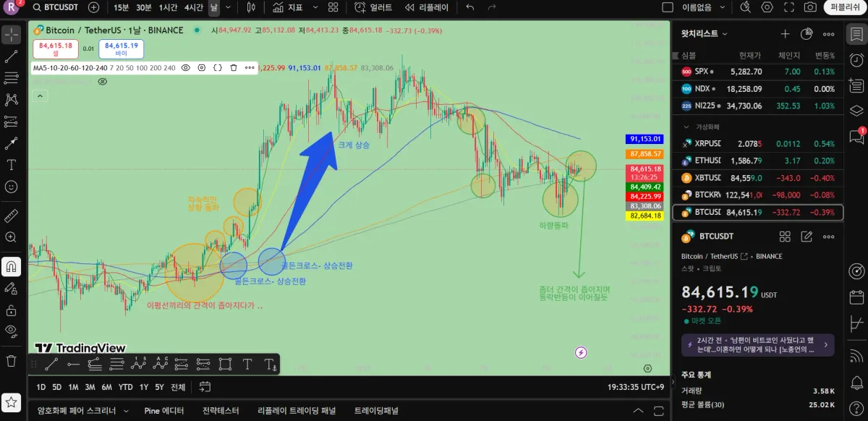
Task: Click the trash remove objects icon
Action: (x=11, y=360)
